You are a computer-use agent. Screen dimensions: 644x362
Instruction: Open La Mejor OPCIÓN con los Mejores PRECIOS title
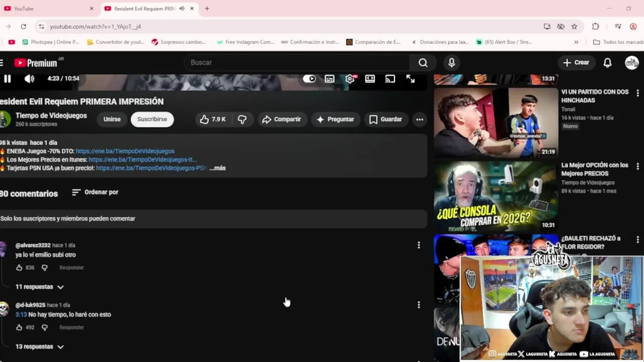click(x=595, y=169)
